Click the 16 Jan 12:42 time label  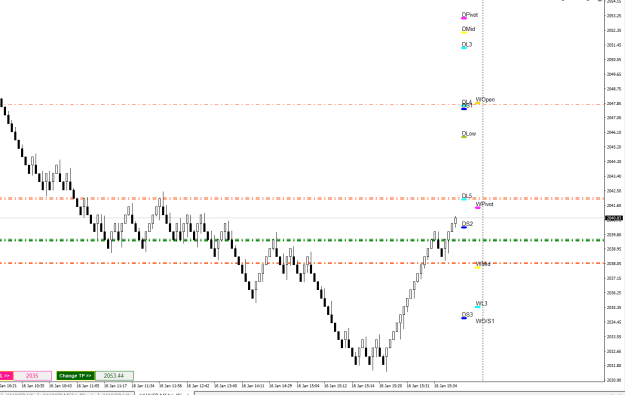(198, 386)
